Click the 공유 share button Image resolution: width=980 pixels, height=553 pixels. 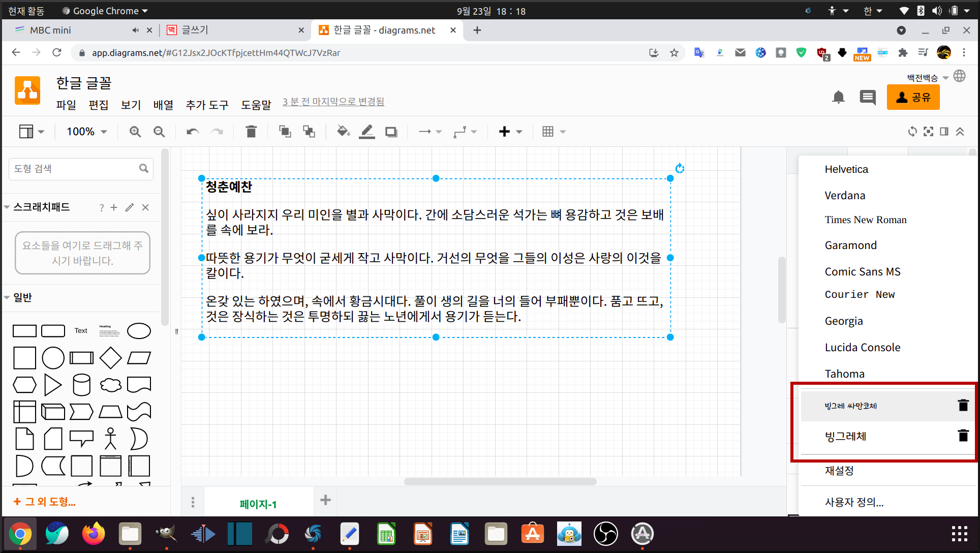click(x=913, y=97)
